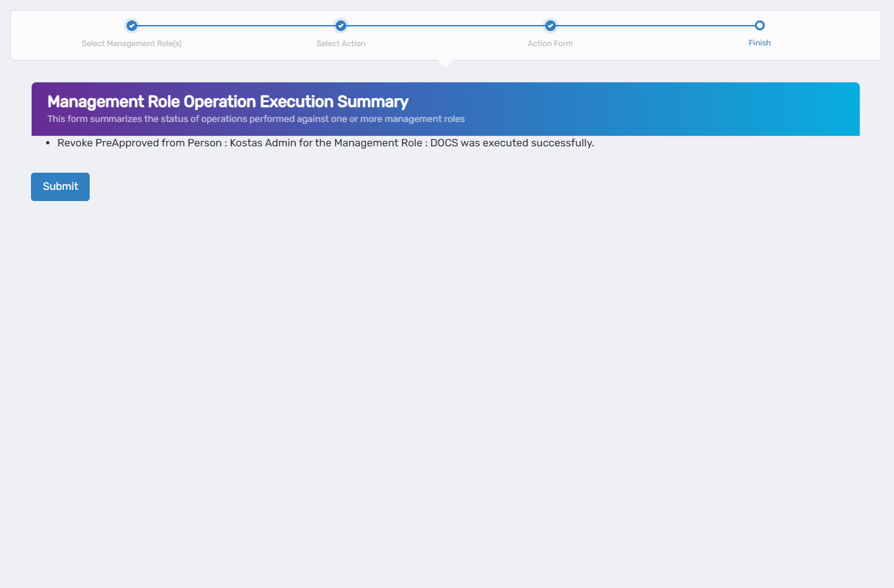Click the unfilled circle icon for the Finish step
This screenshot has height=588, width=894.
coord(760,25)
